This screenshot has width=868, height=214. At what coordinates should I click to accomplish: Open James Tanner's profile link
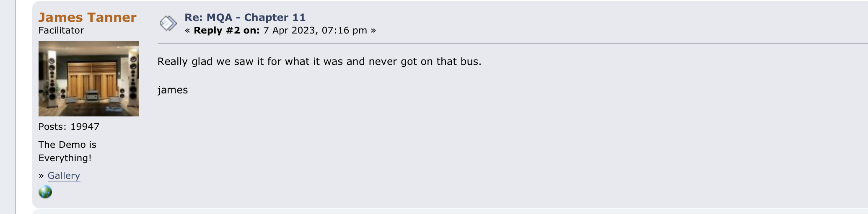(x=87, y=18)
